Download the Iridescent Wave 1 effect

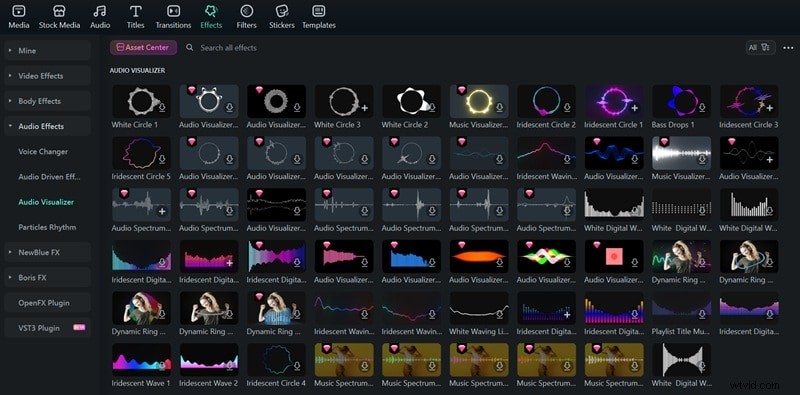pos(162,366)
